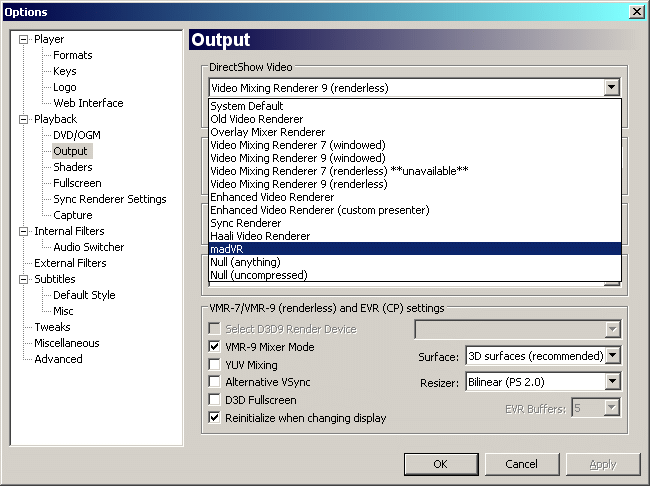Select Misc under Subtitles
The image size is (650, 486).
(63, 311)
